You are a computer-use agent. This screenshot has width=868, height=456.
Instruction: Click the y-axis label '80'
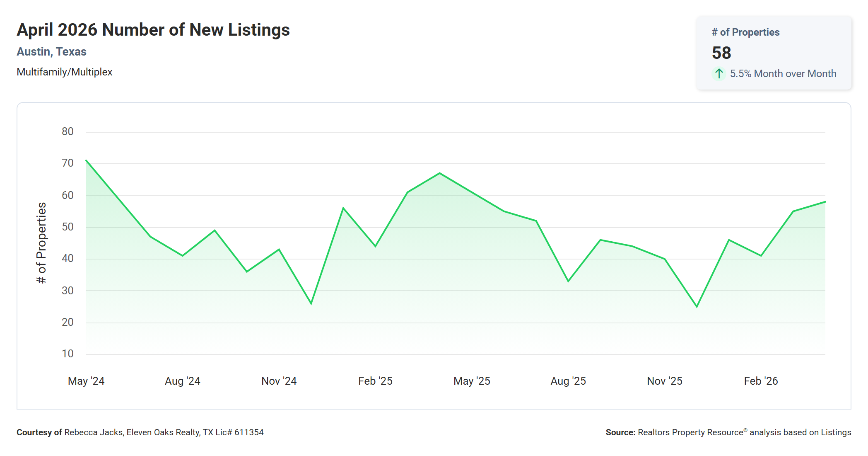(68, 132)
